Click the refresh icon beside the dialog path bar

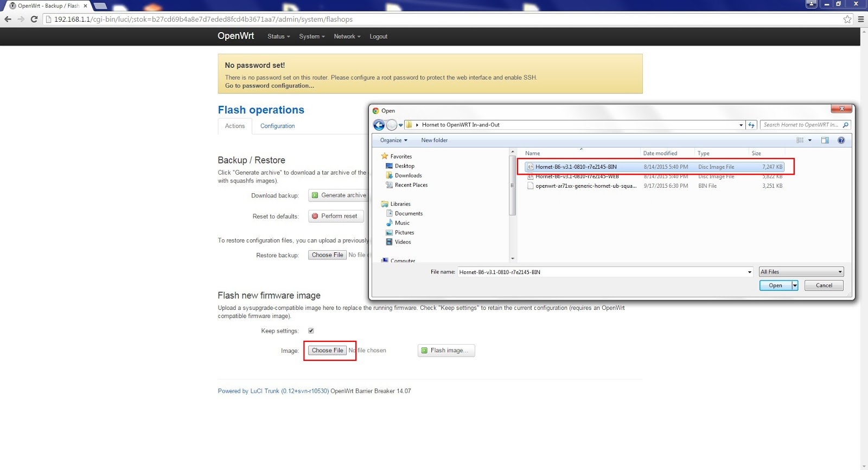pyautogui.click(x=751, y=125)
